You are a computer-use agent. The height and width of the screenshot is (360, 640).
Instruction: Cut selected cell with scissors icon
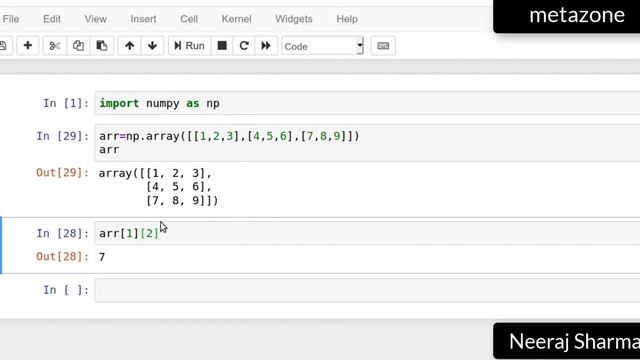pyautogui.click(x=55, y=46)
